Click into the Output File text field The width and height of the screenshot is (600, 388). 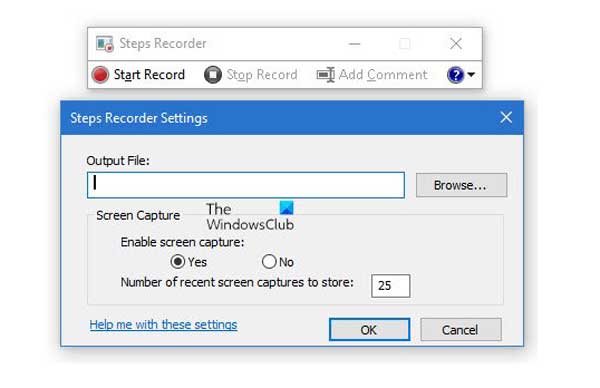[x=246, y=185]
